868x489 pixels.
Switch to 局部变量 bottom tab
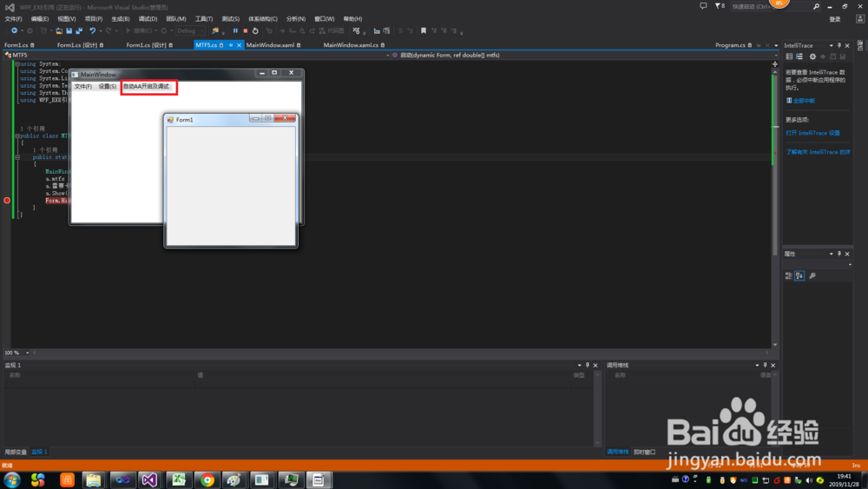(16, 452)
